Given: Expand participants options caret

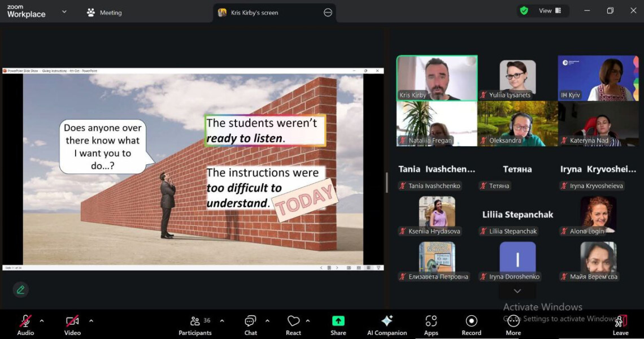Looking at the screenshot, I should (x=222, y=320).
